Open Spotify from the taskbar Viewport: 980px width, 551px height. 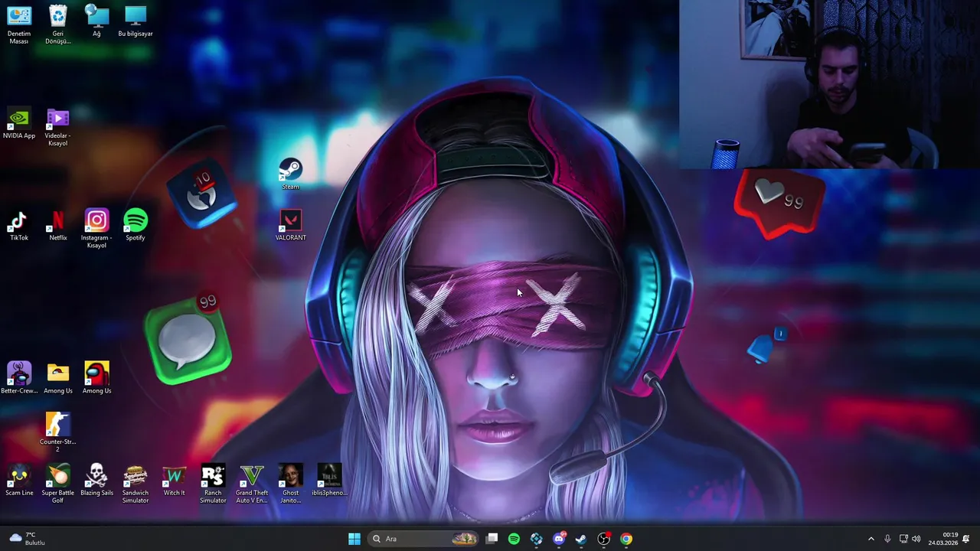tap(514, 539)
